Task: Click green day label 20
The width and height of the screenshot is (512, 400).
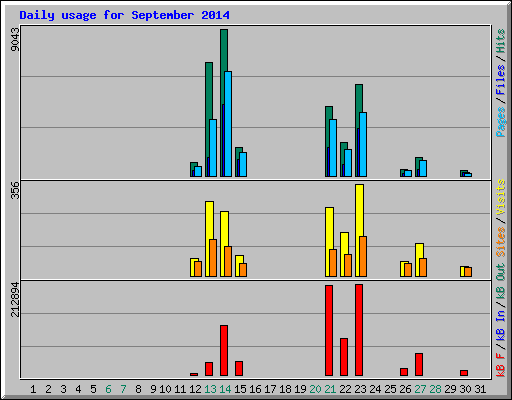Action: (315, 389)
